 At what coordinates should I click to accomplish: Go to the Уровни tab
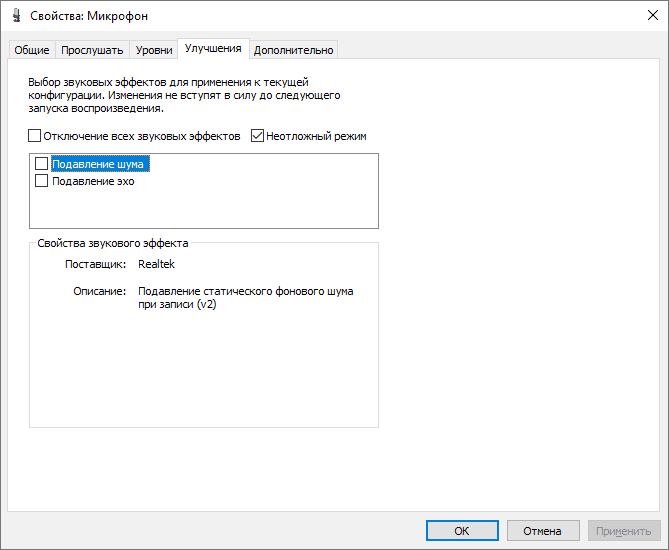pos(154,50)
